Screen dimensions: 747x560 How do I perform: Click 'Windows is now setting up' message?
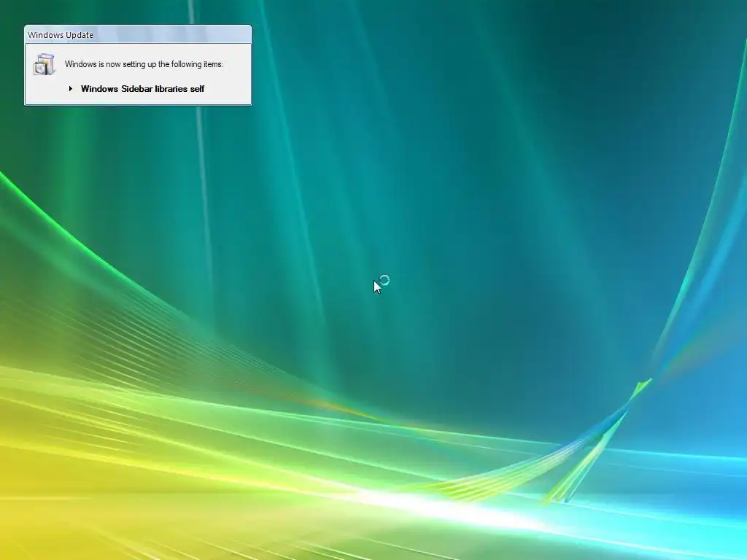(144, 64)
